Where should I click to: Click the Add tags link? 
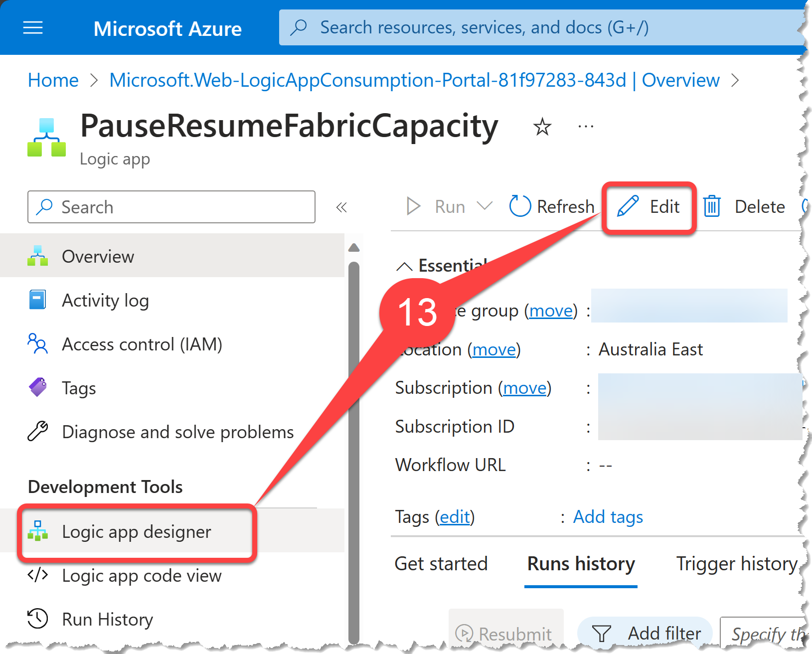click(608, 517)
